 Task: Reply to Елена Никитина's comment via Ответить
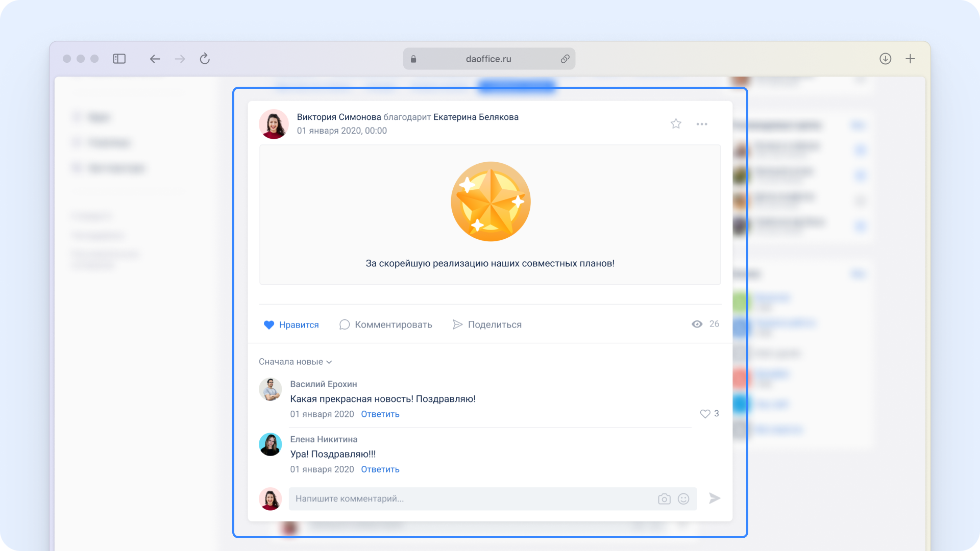tap(380, 469)
